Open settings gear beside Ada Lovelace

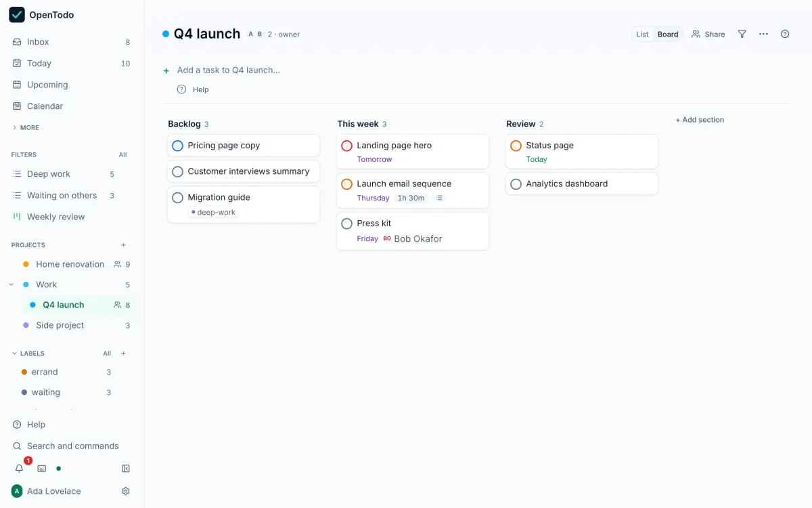pos(125,491)
